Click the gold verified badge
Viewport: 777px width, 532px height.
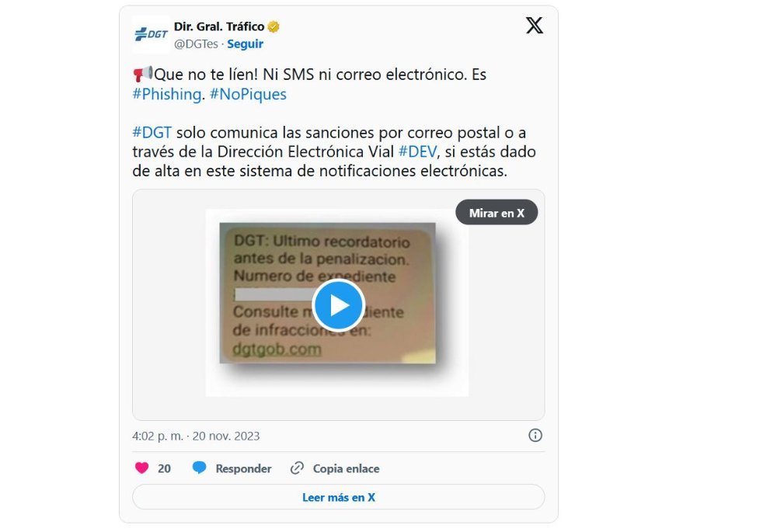[274, 26]
